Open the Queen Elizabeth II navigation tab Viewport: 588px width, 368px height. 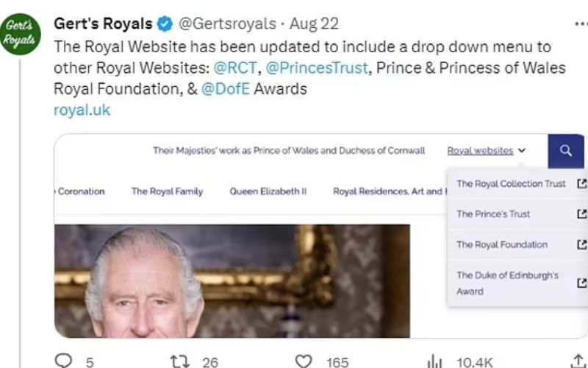268,191
